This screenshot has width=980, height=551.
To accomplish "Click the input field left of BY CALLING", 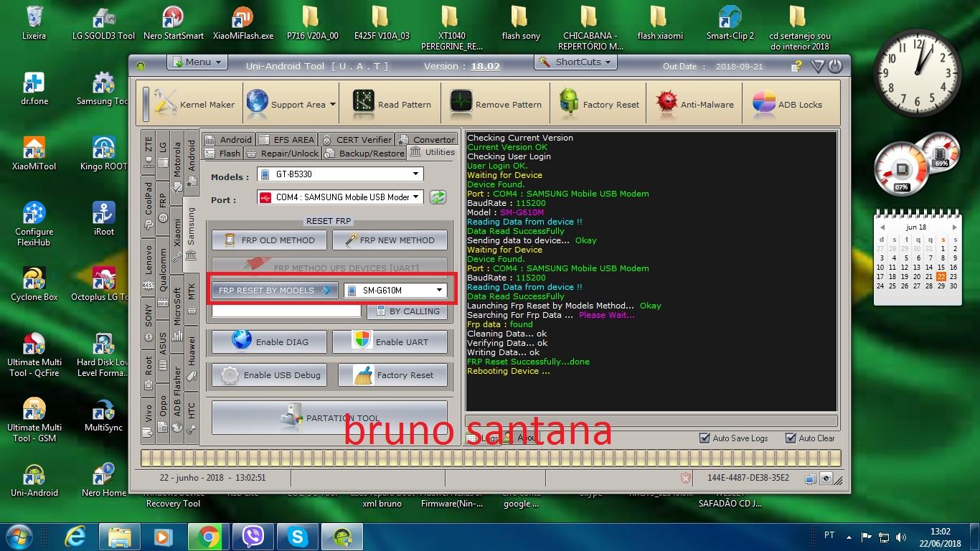I will [x=286, y=311].
